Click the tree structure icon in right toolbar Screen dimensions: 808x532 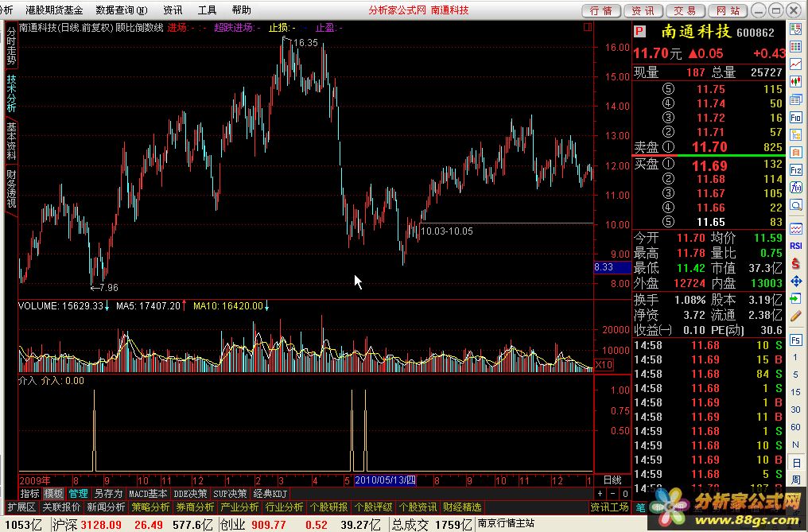795,135
